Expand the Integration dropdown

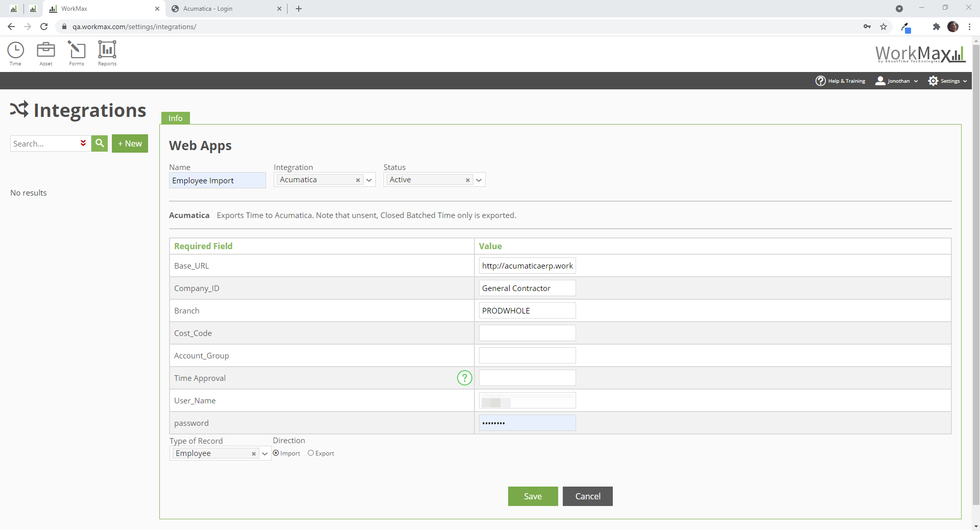pyautogui.click(x=369, y=180)
